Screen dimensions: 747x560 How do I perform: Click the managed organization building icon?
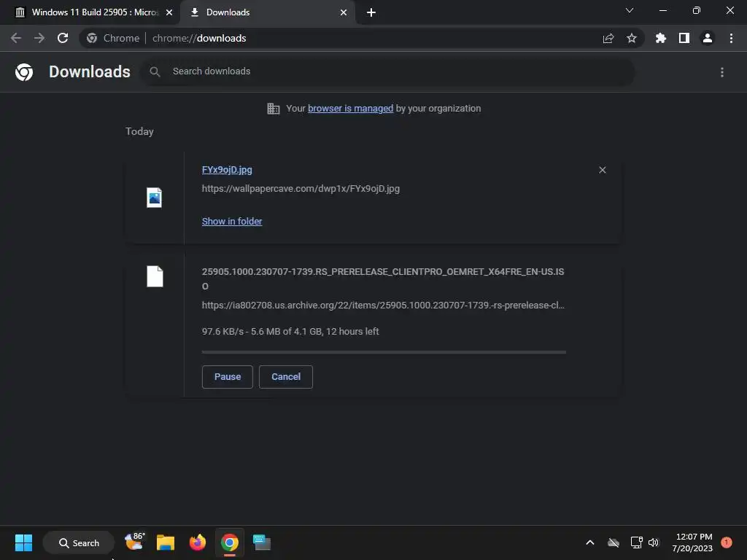click(274, 109)
